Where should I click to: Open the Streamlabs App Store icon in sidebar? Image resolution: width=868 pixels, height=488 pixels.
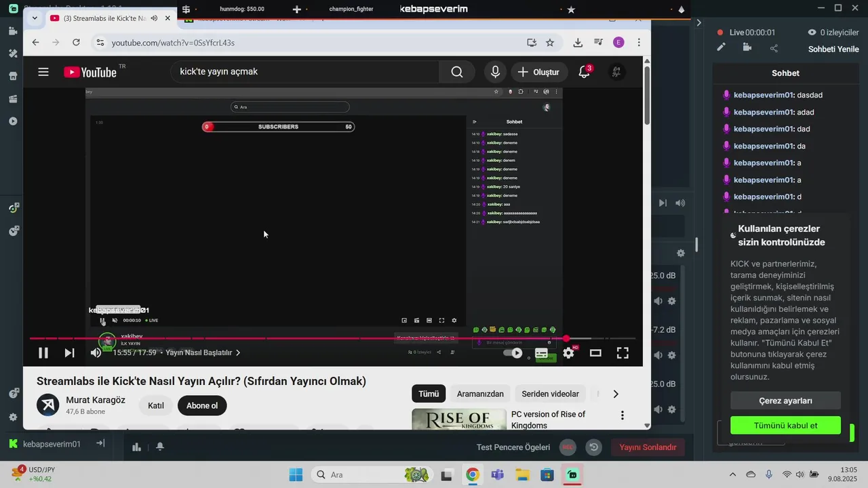point(13,77)
